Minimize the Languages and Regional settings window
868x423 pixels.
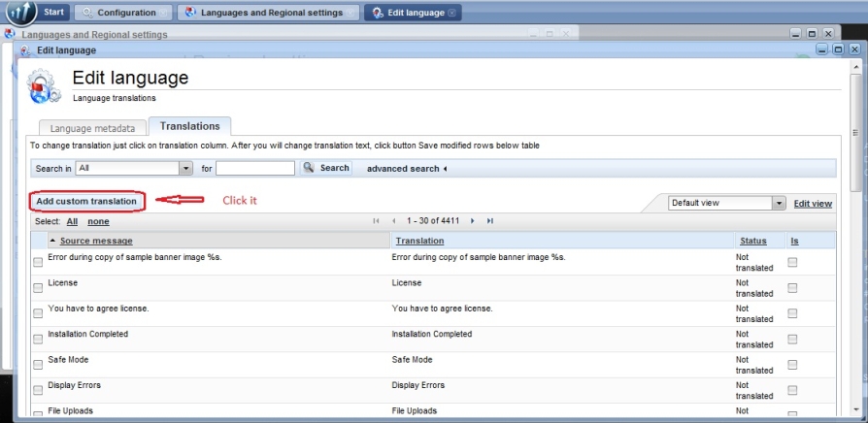pyautogui.click(x=795, y=34)
